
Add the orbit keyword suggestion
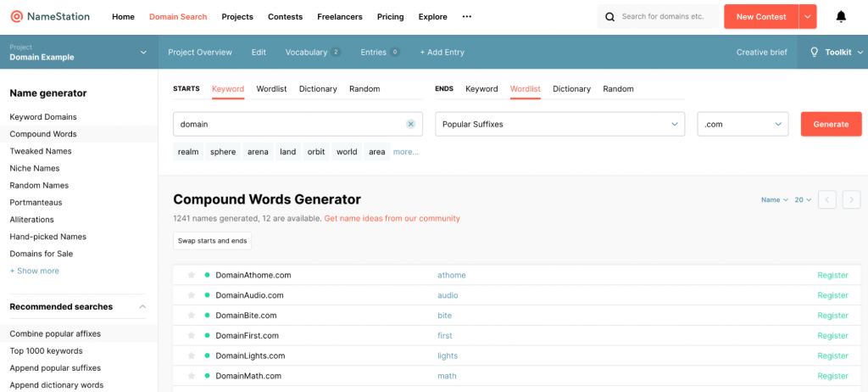[x=316, y=152]
